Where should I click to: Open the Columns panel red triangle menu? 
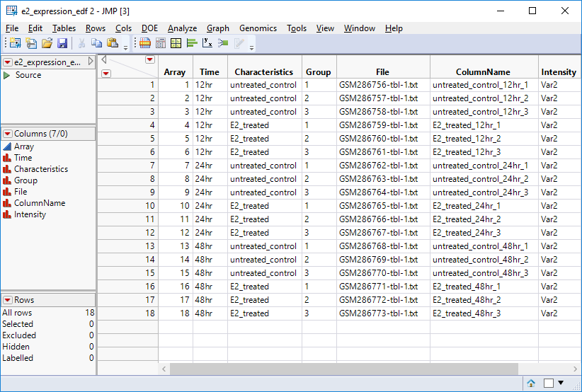point(7,134)
